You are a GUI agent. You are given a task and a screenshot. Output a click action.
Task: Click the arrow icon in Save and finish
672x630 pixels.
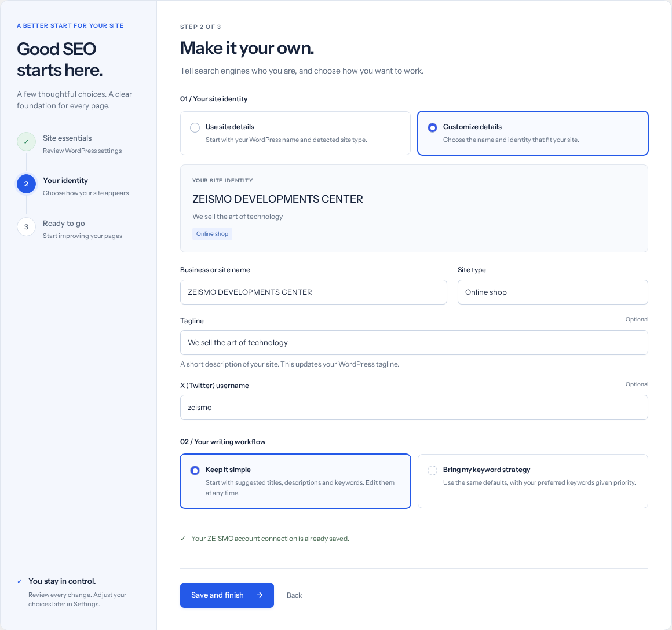pos(260,595)
